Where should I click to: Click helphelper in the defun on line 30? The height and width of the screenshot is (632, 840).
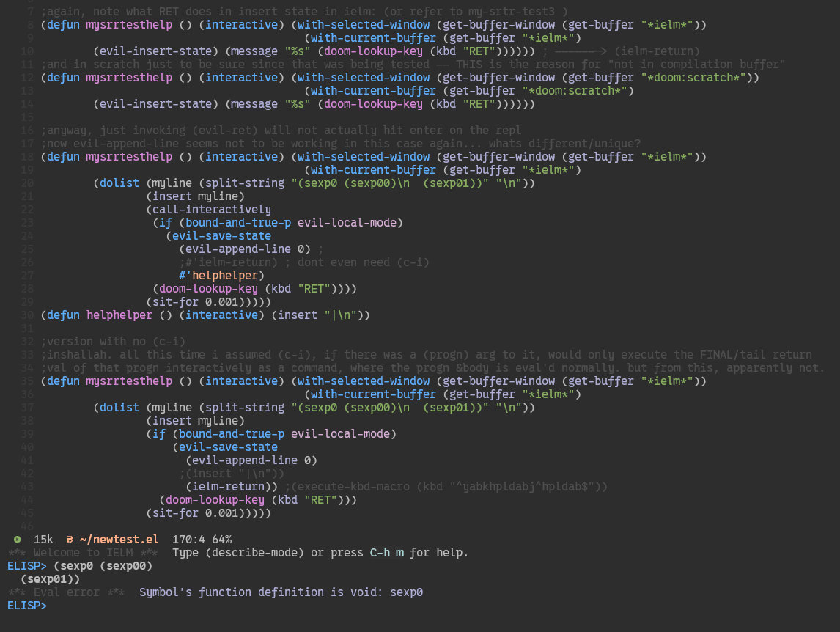click(x=119, y=315)
